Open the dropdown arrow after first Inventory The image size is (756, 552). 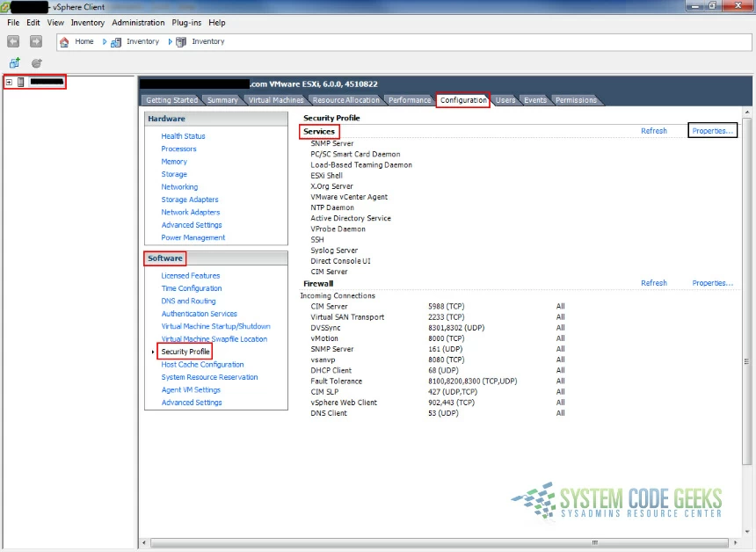[x=170, y=42]
